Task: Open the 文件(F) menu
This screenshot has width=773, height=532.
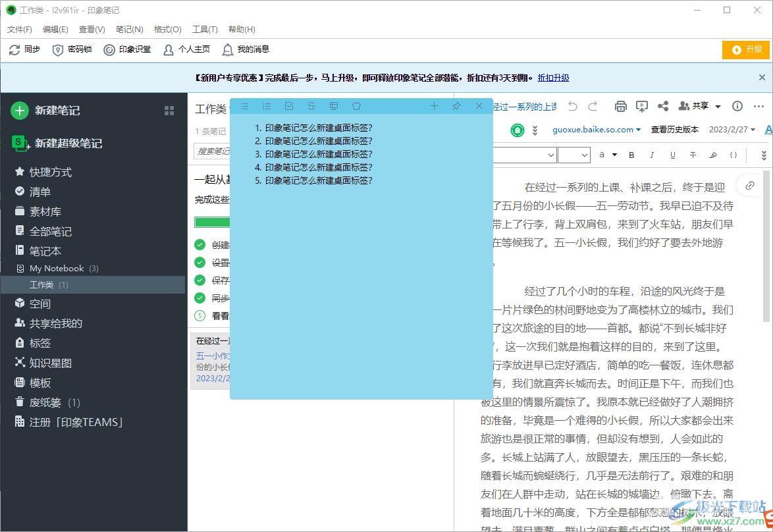Action: [x=20, y=30]
